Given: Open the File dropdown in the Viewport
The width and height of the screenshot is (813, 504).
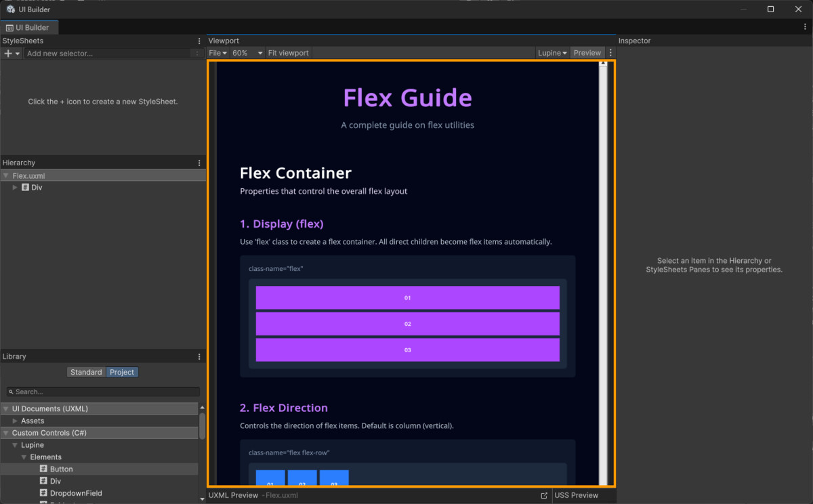Looking at the screenshot, I should 217,52.
